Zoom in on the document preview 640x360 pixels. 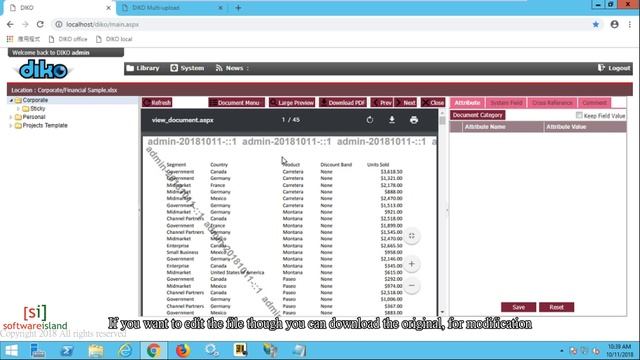(x=411, y=264)
